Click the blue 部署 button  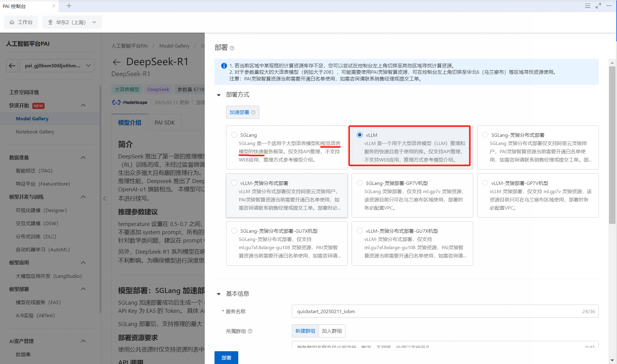[x=226, y=358]
